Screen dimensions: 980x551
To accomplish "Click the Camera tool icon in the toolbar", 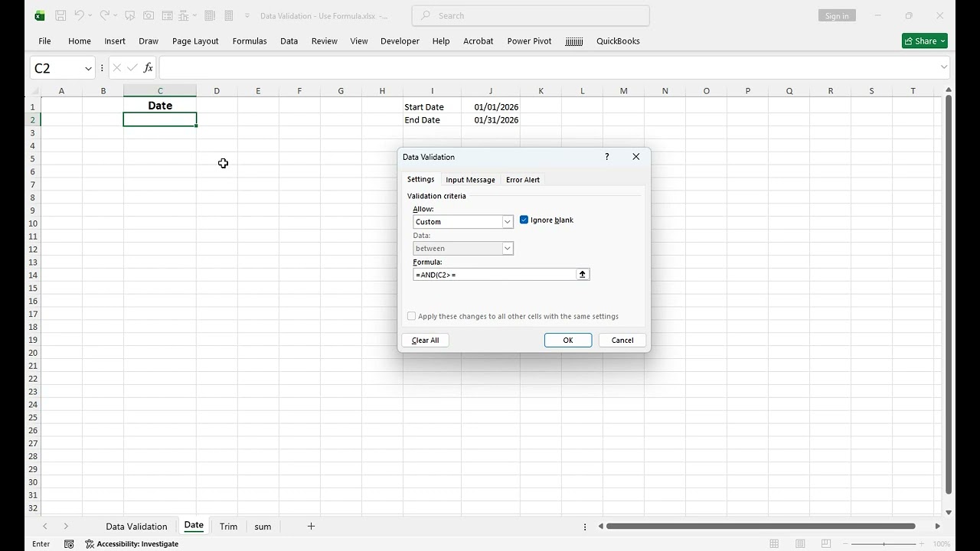I will [x=149, y=15].
